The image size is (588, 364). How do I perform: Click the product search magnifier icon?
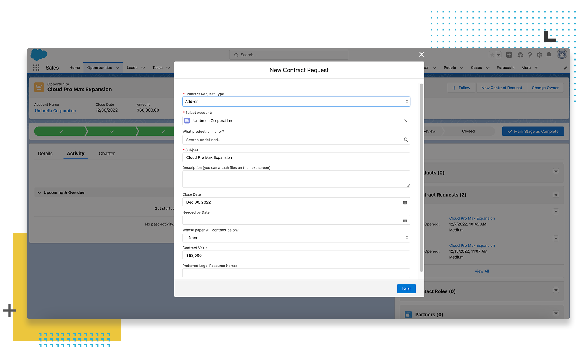tap(406, 140)
